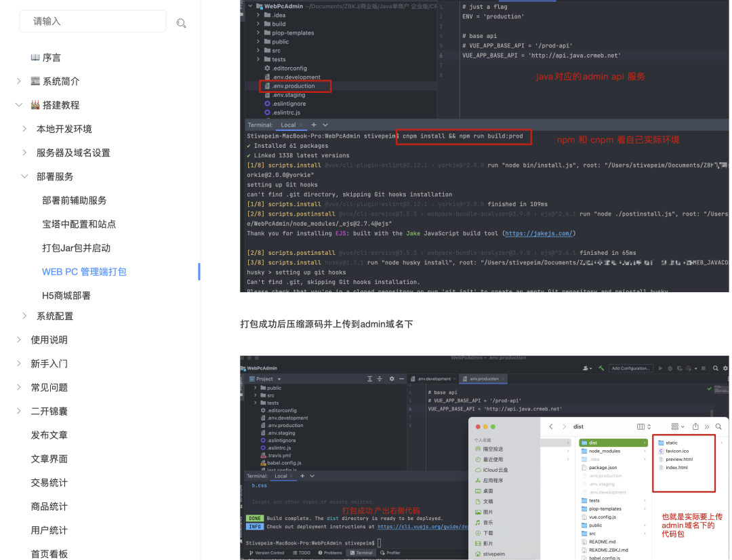Switch to .env.development editor tab in second screenshot

(434, 379)
